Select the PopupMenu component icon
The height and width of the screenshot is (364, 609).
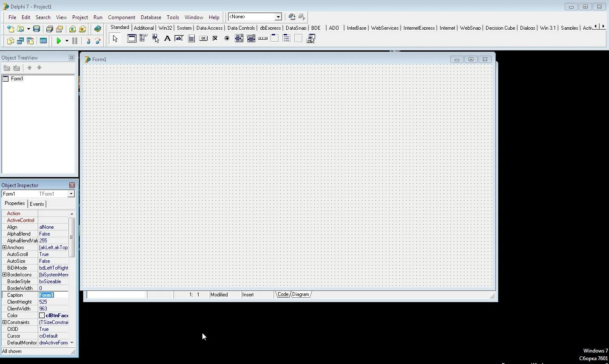(156, 38)
